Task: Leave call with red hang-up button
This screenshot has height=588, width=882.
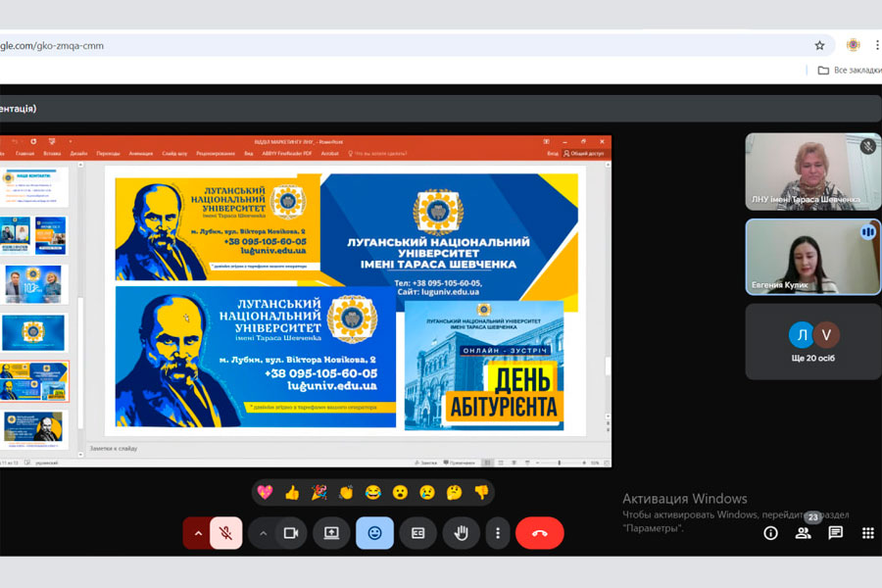Action: [x=539, y=533]
